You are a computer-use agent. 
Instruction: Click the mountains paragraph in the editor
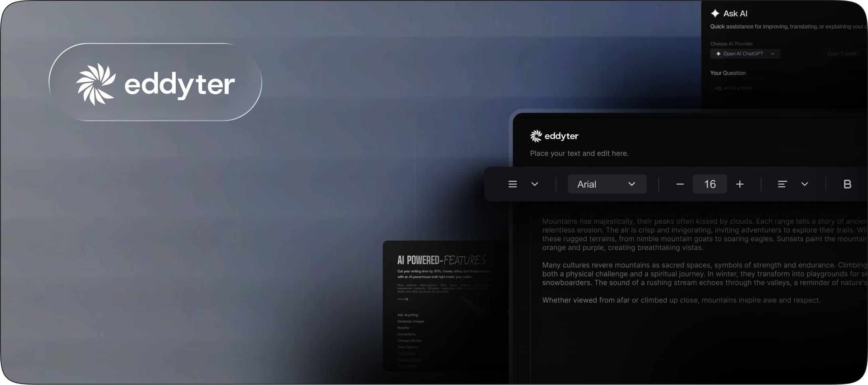click(x=705, y=234)
